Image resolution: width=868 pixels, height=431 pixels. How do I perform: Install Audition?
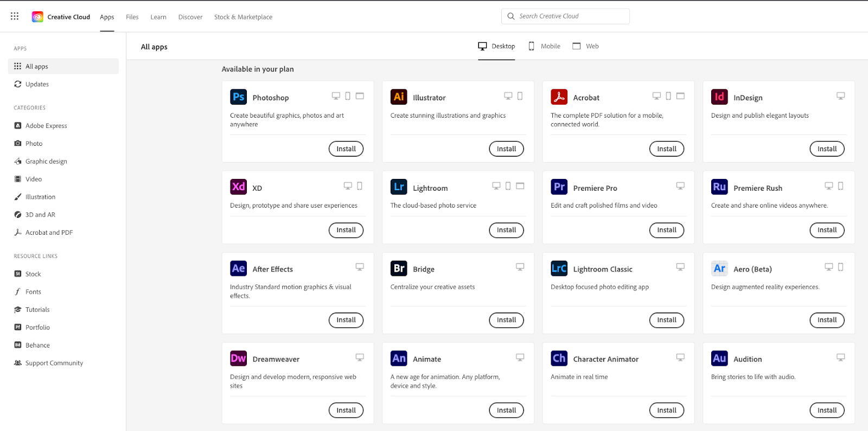point(827,410)
